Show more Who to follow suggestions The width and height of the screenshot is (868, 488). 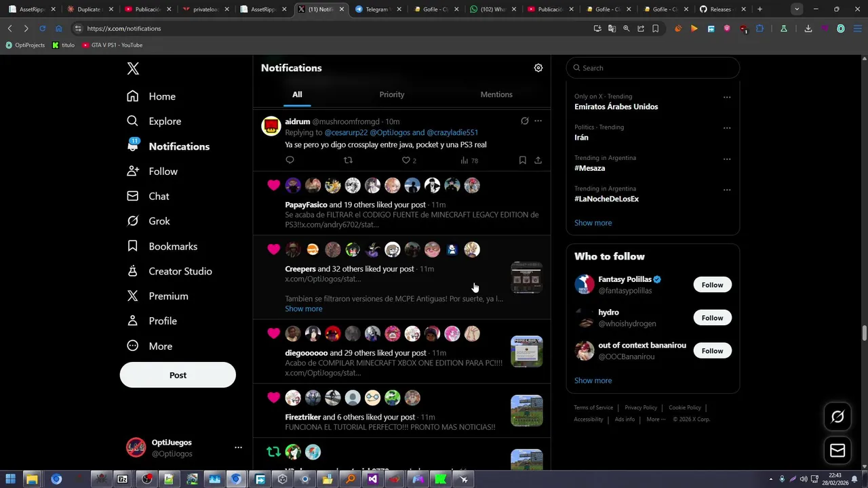(x=593, y=380)
